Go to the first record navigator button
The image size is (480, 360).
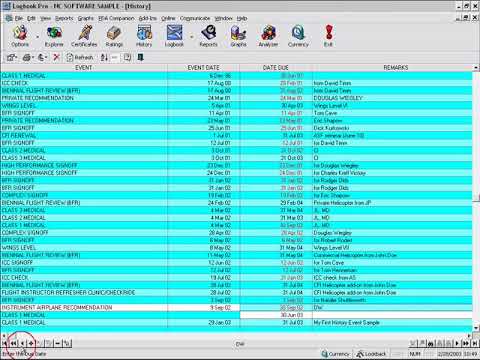[x=5, y=343]
